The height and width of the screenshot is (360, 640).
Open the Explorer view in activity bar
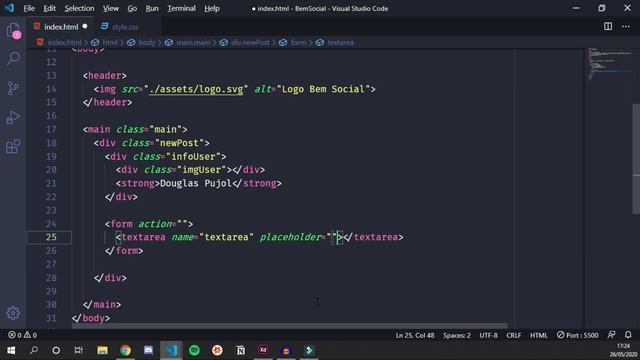tap(13, 31)
